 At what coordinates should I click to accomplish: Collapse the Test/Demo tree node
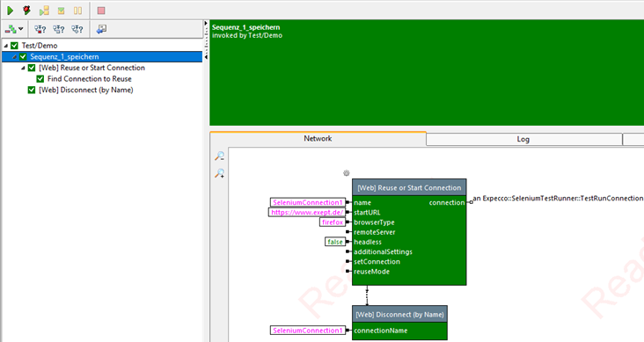tap(6, 46)
